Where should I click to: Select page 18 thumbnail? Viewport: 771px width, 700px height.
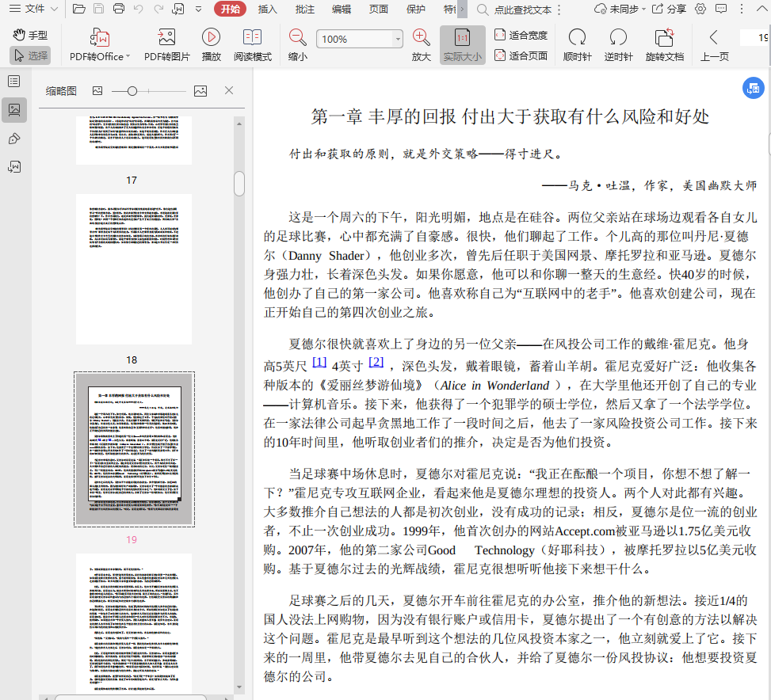134,269
